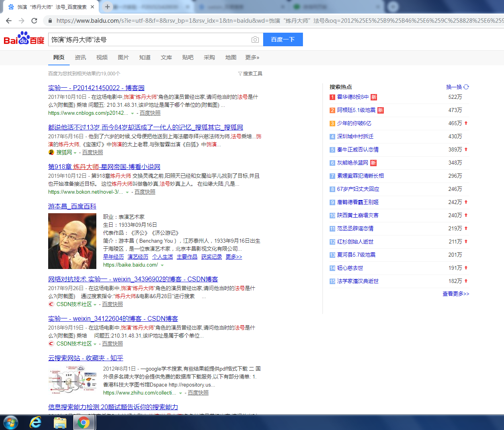Viewport: 504px width, 430px height.
Task: Click Chrome icon in taskbar
Action: coord(84,422)
